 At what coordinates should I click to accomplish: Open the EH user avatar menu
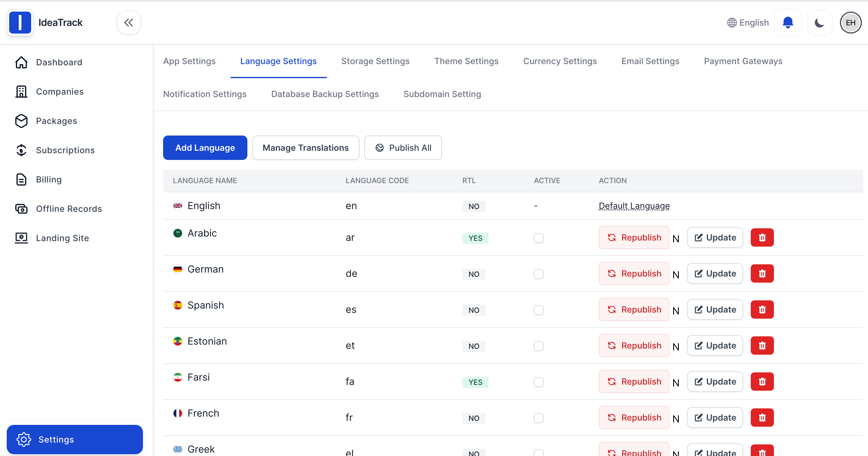850,23
